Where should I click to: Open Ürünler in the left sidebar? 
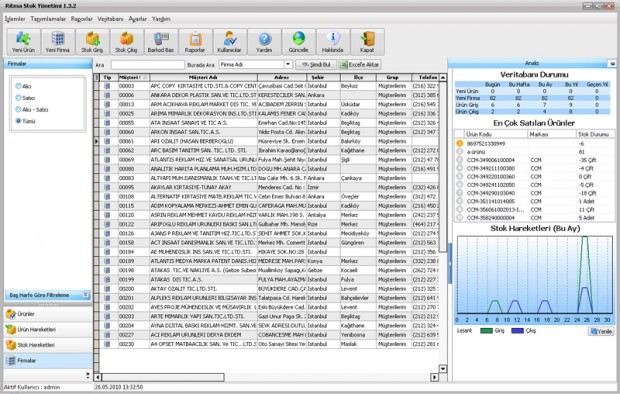click(48, 314)
